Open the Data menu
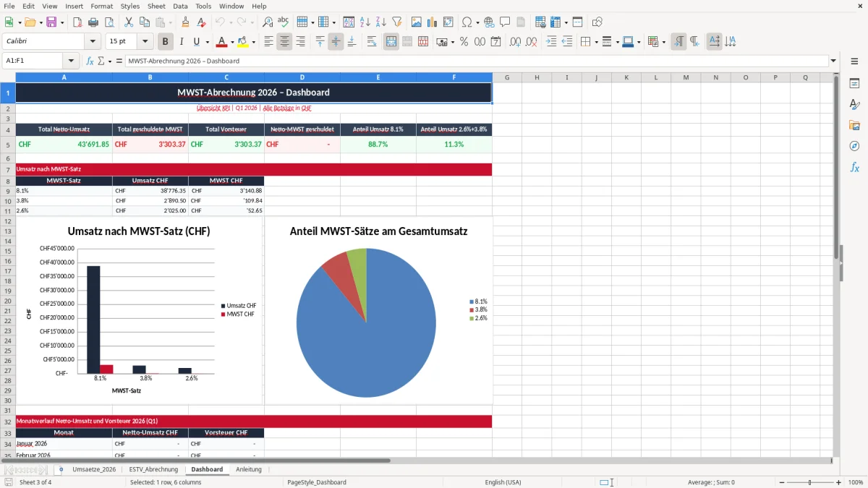 click(x=180, y=6)
